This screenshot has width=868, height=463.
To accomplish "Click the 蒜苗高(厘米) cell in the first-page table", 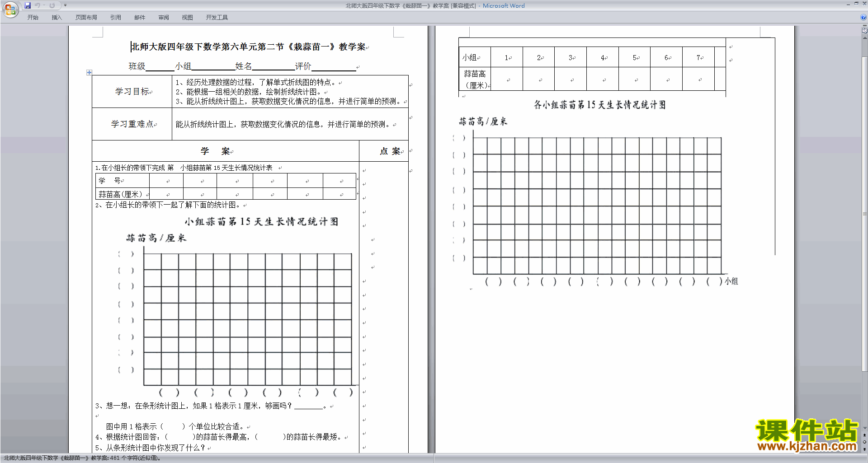I will tap(123, 194).
